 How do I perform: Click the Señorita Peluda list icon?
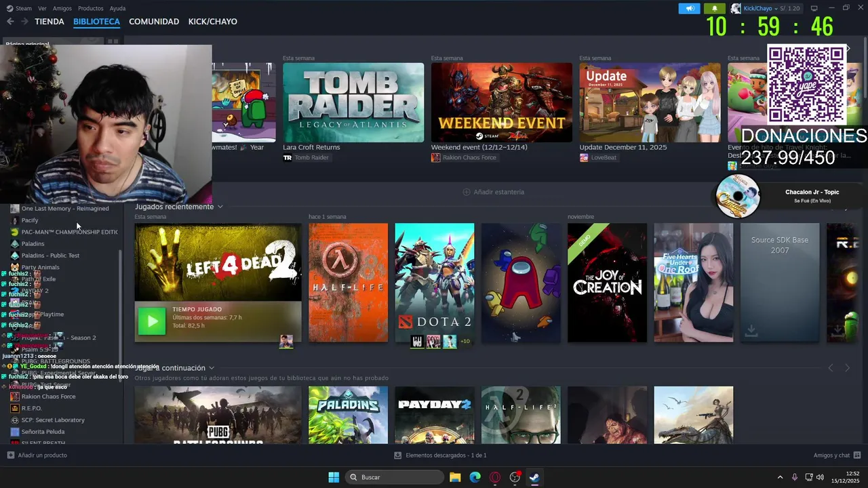[x=15, y=432]
